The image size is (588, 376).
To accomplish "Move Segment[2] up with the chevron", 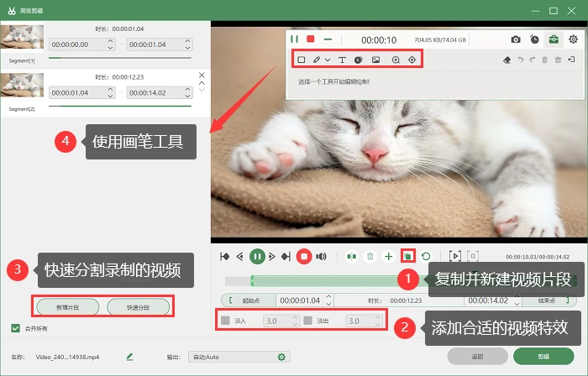I will (202, 83).
